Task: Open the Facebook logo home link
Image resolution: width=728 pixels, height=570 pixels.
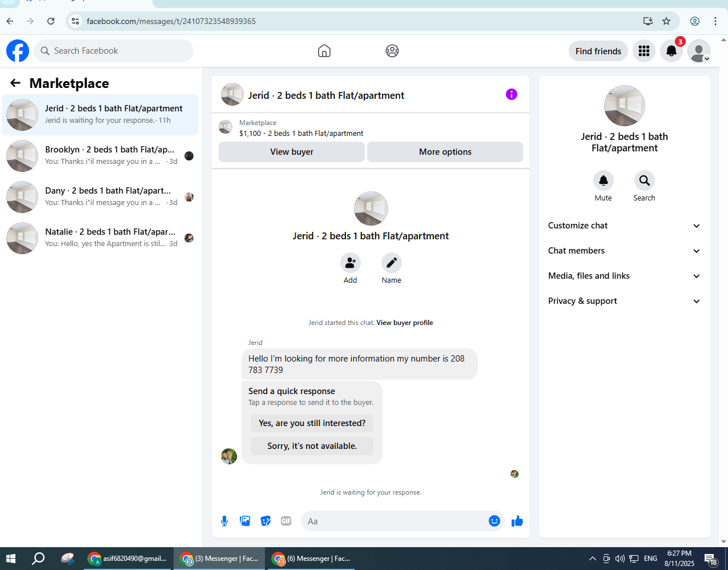Action: tap(18, 51)
